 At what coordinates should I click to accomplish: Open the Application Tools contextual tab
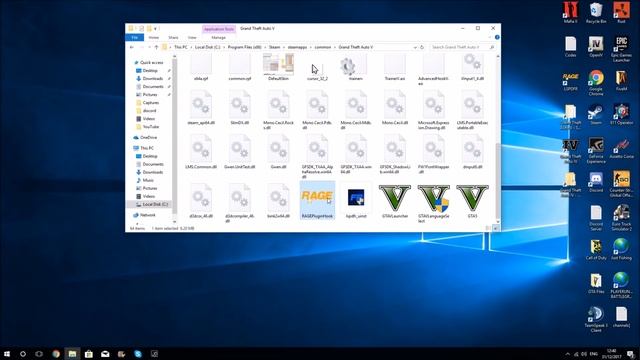coord(219,29)
